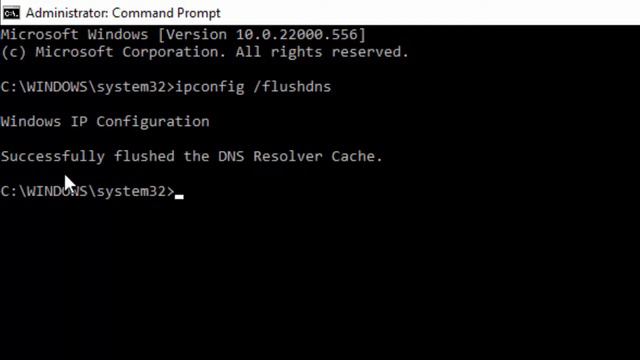This screenshot has height=360, width=640.
Task: Click the '/flushdns' argument text
Action: pyautogui.click(x=292, y=87)
